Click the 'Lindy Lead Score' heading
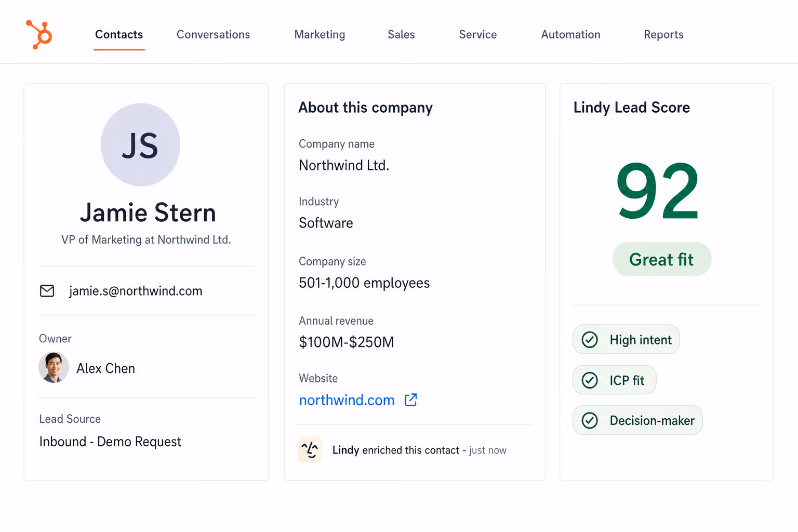Image resolution: width=798 pixels, height=532 pixels. tap(632, 108)
